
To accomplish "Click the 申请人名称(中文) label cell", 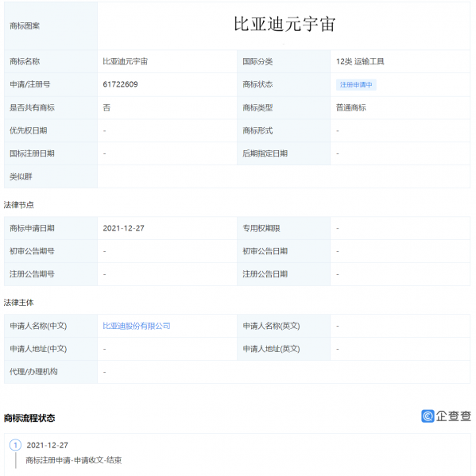I will pos(51,326).
